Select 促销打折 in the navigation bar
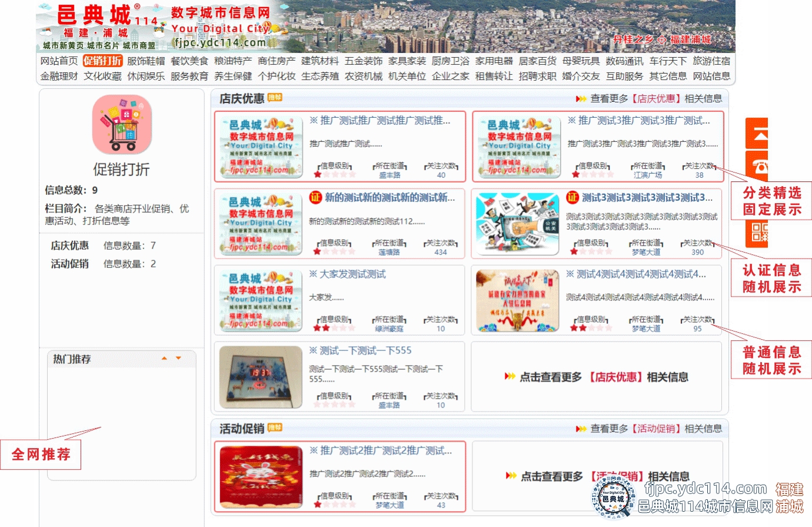This screenshot has width=812, height=527. click(102, 61)
